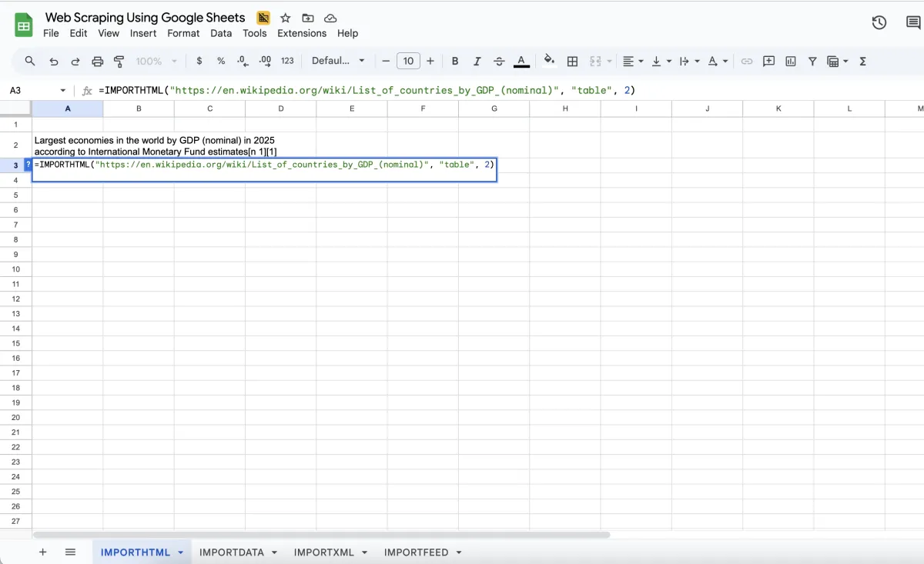Select row 10 header
This screenshot has width=924, height=564.
pos(15,269)
